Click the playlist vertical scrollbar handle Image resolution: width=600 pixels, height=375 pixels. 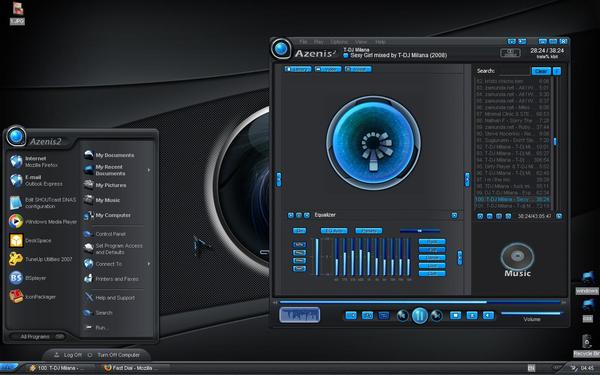[x=555, y=141]
